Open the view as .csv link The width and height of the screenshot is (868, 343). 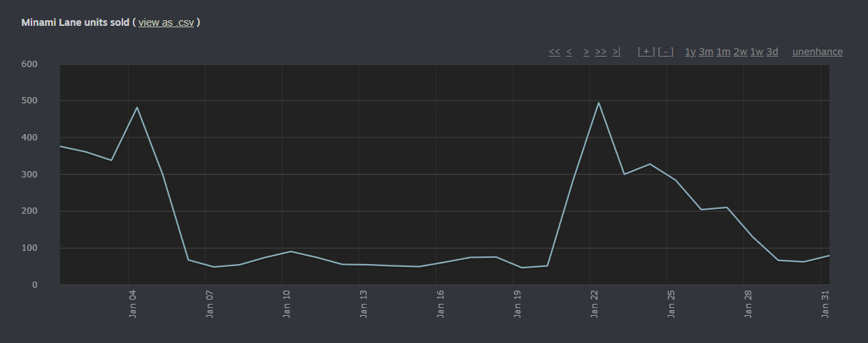[166, 22]
